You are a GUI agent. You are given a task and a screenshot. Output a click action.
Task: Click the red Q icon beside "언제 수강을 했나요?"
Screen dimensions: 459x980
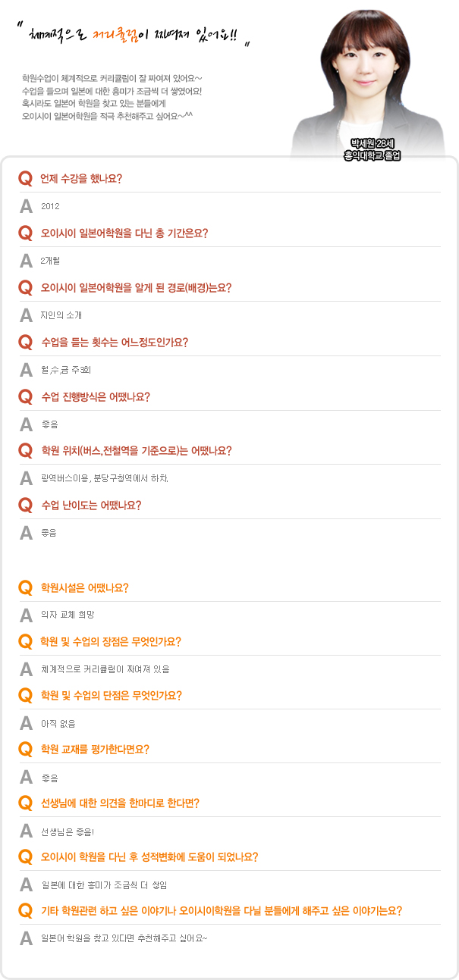[x=25, y=179]
